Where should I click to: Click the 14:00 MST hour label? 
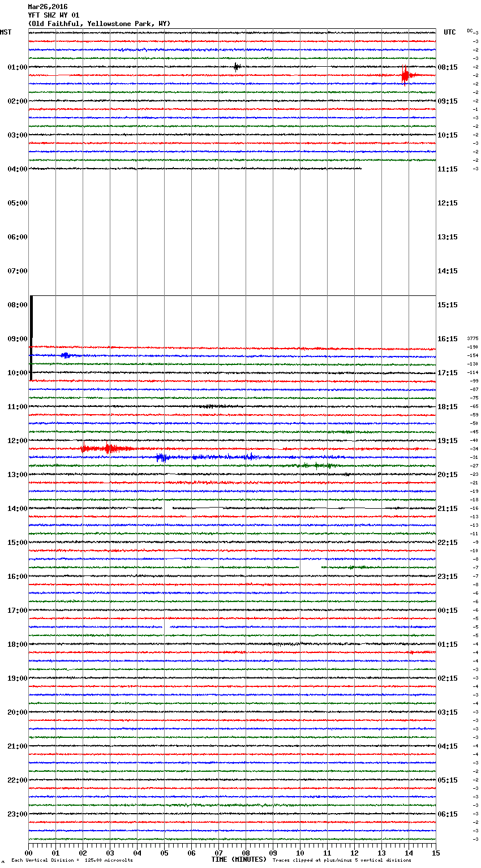18,509
